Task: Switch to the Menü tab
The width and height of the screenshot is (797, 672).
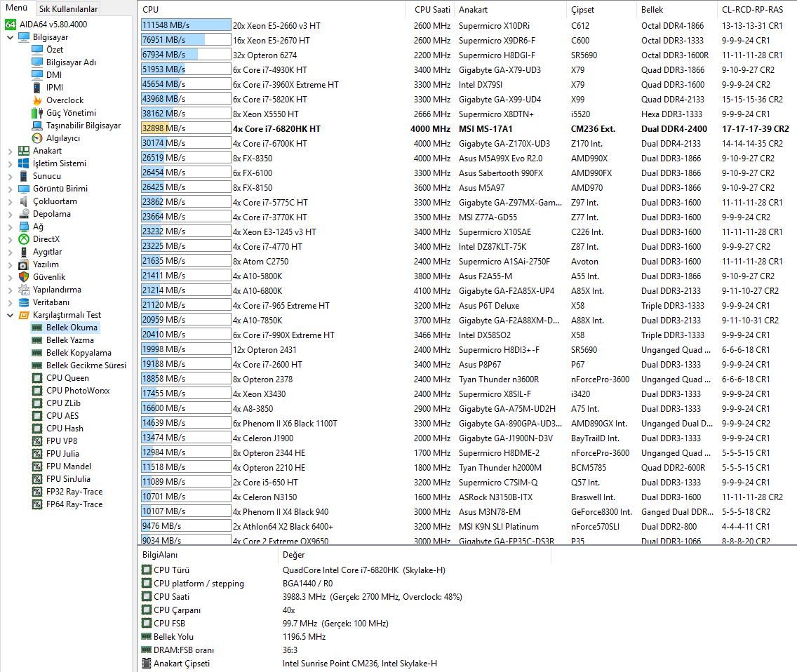Action: coord(16,8)
